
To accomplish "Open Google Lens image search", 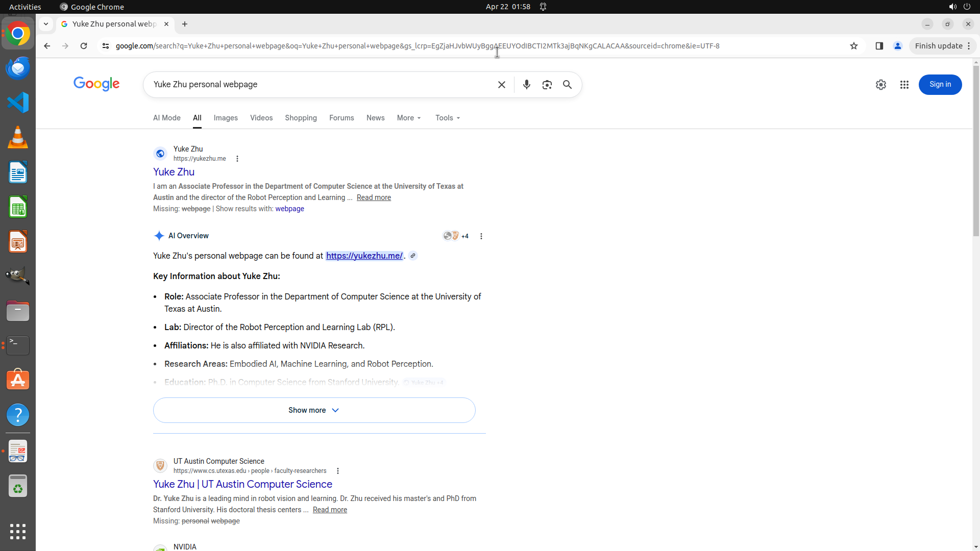I will [547, 85].
